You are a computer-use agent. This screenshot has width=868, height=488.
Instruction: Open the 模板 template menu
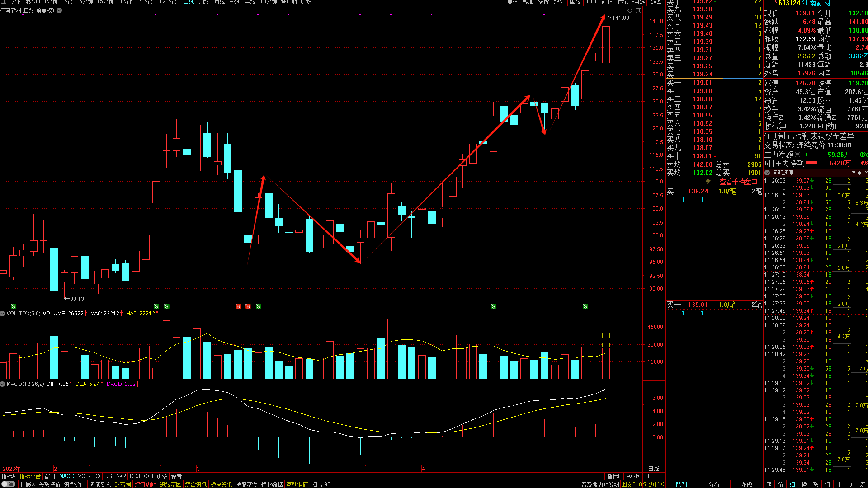pos(633,476)
